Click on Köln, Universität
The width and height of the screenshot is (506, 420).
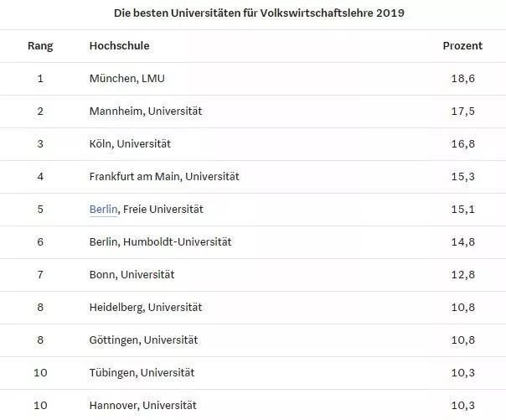coord(130,143)
